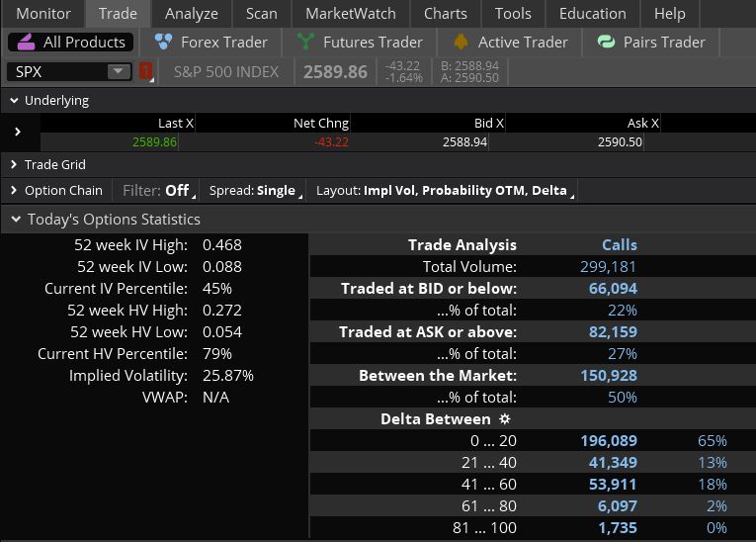Select the All Products sub-tab
756x542 pixels.
pos(70,42)
